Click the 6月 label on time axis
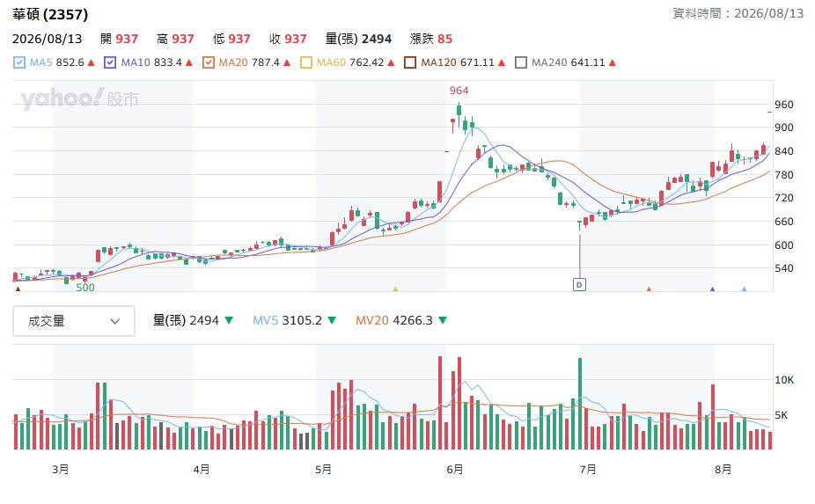Image resolution: width=815 pixels, height=504 pixels. (x=455, y=469)
